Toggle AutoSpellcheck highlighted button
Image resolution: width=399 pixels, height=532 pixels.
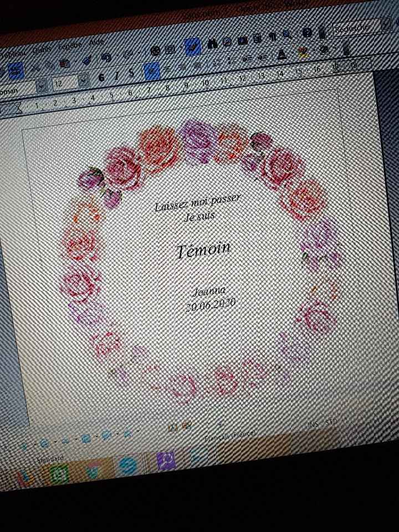pyautogui.click(x=16, y=70)
